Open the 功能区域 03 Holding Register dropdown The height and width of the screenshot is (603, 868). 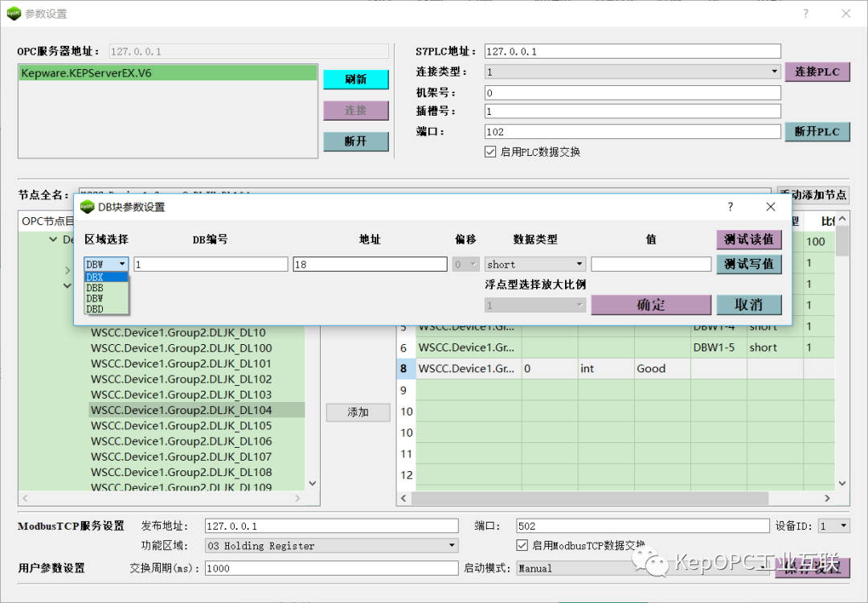332,546
